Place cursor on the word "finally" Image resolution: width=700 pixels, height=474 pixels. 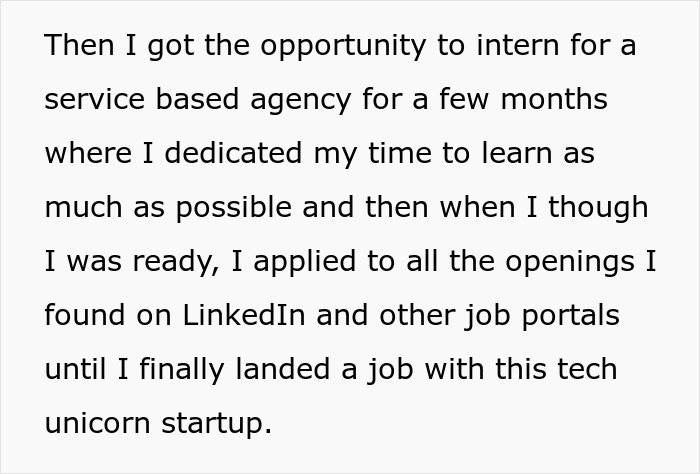(182, 370)
